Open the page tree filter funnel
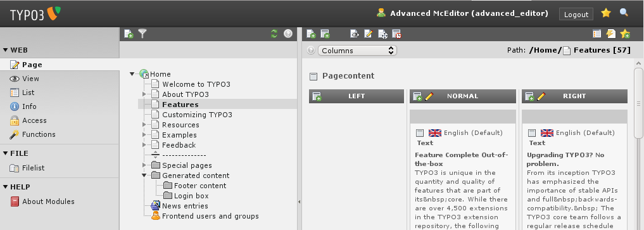644x230 pixels. (x=142, y=34)
